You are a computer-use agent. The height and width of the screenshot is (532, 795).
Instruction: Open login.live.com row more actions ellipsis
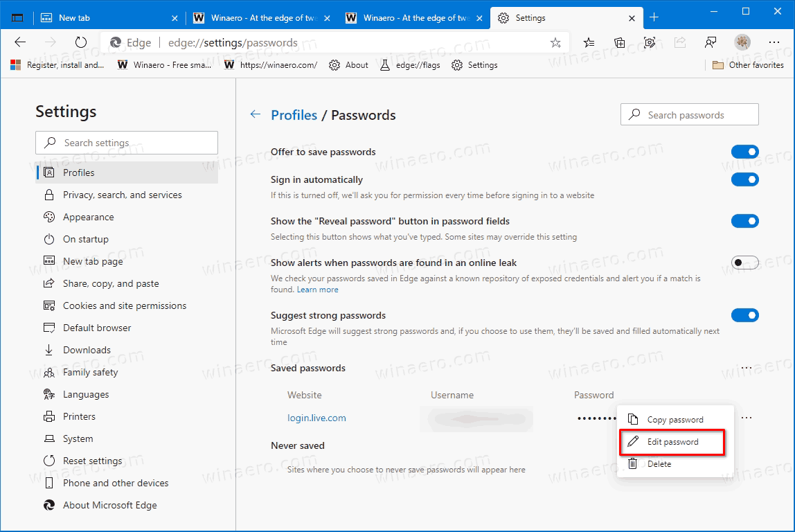tap(747, 418)
